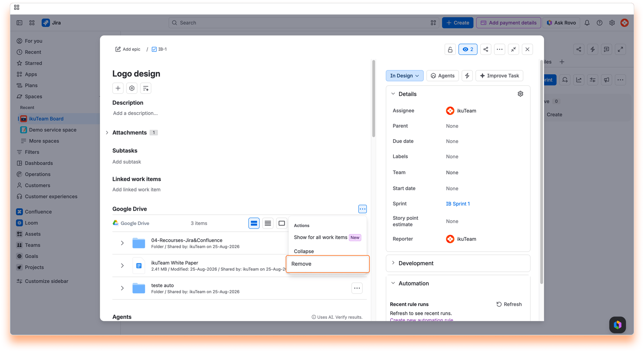
Task: Open the notifications bell
Action: tap(587, 23)
